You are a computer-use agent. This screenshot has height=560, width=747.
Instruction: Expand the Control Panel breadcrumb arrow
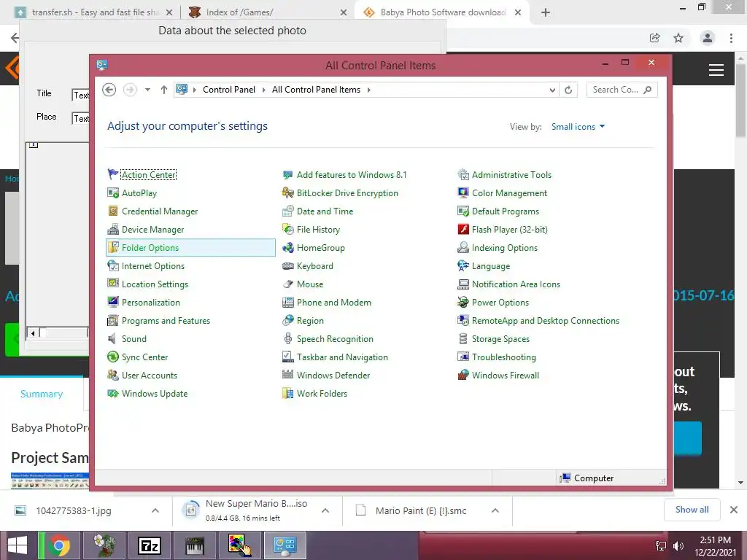(263, 90)
